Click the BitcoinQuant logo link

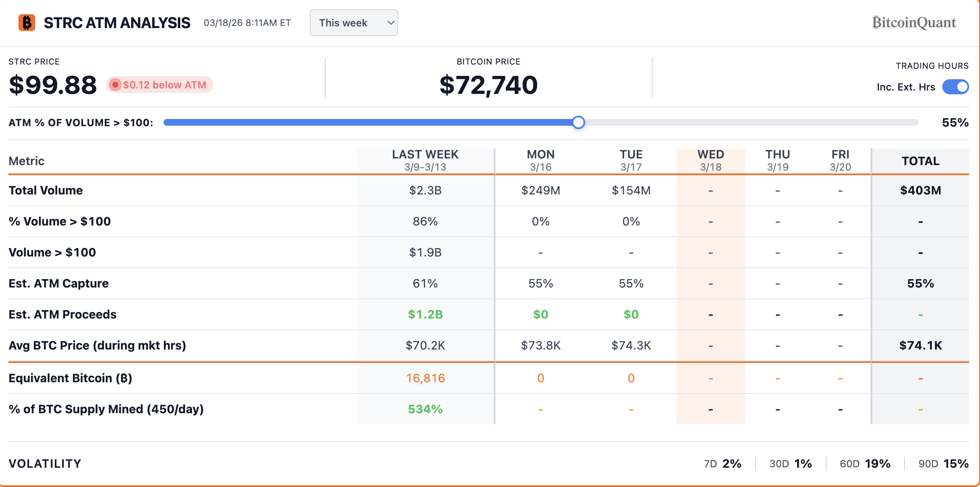(914, 23)
